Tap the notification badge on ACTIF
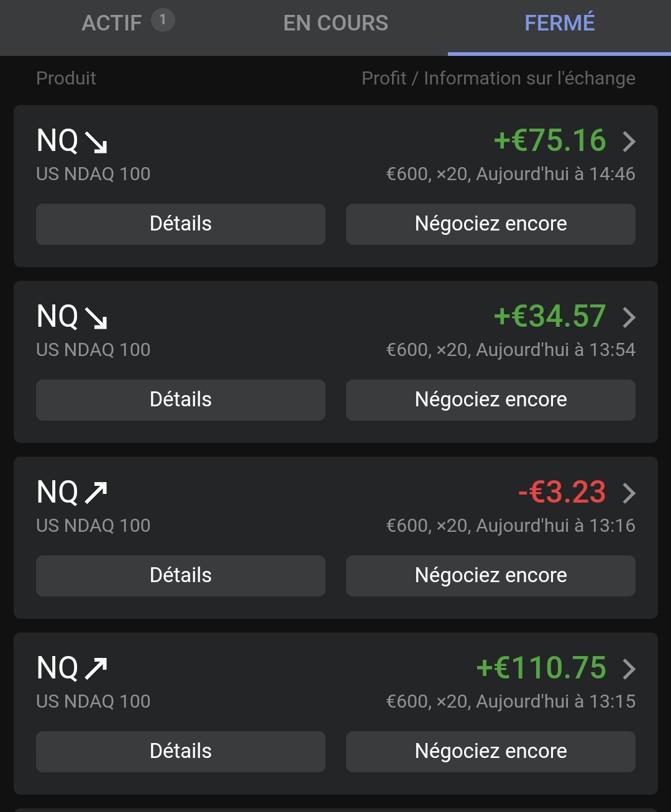Viewport: 671px width, 812px height. tap(163, 21)
